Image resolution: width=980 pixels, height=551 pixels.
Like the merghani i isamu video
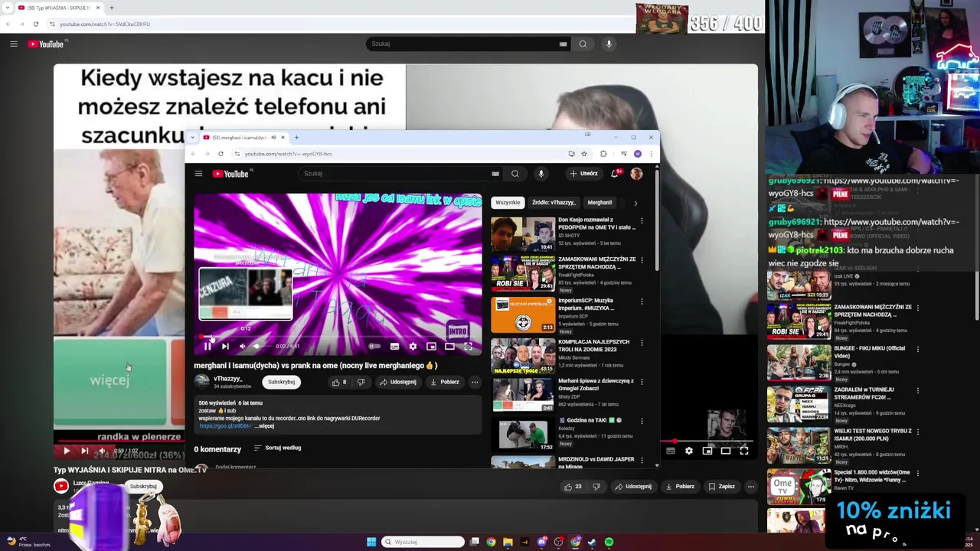coord(338,382)
